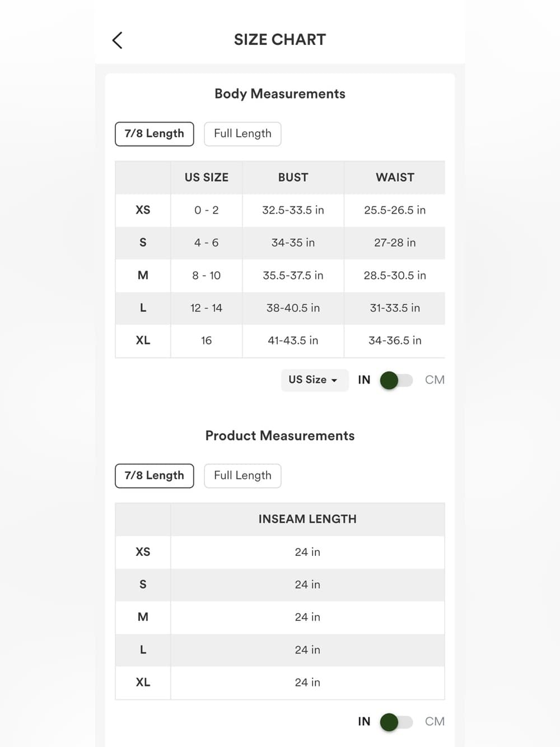Screen dimensions: 560x747
Task: Toggle Body Measurements IN/CM switch
Action: 396,381
